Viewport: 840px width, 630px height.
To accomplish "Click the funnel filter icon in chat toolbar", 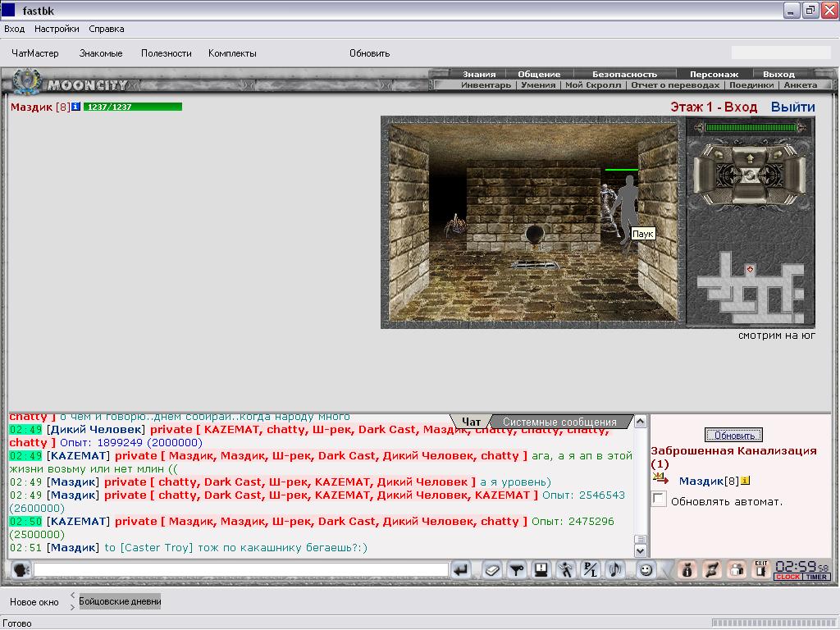I will click(517, 570).
